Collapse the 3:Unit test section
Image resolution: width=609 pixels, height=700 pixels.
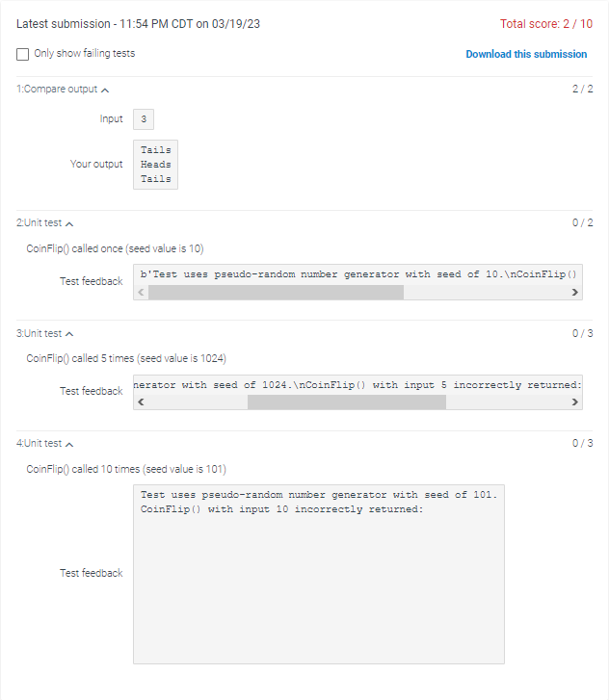[44, 333]
